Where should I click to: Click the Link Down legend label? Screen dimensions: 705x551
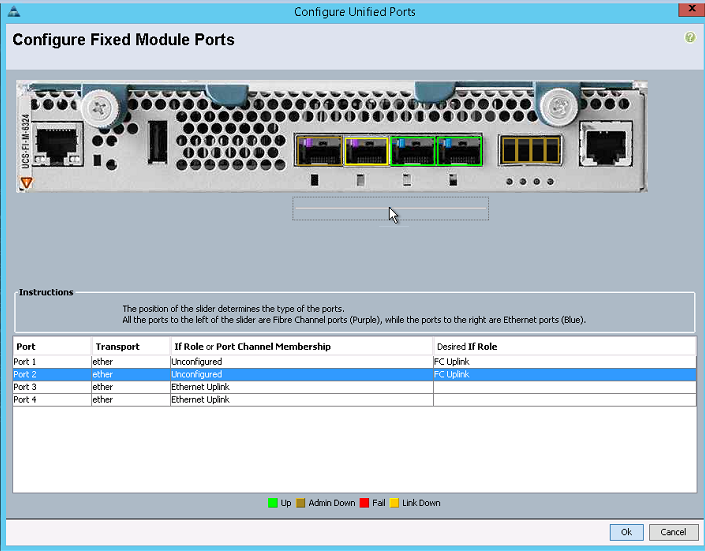pos(421,503)
